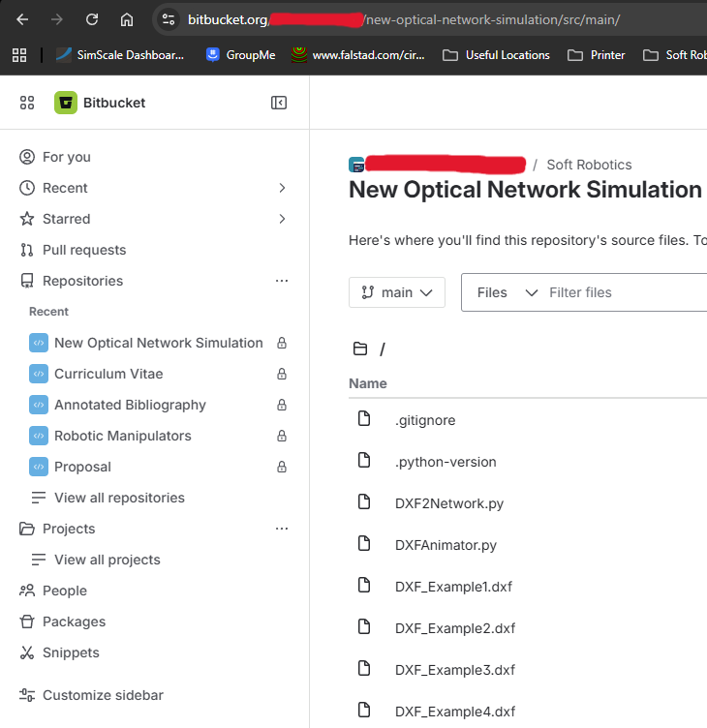The height and width of the screenshot is (728, 707).
Task: Open DXF2Network.py file
Action: (449, 503)
